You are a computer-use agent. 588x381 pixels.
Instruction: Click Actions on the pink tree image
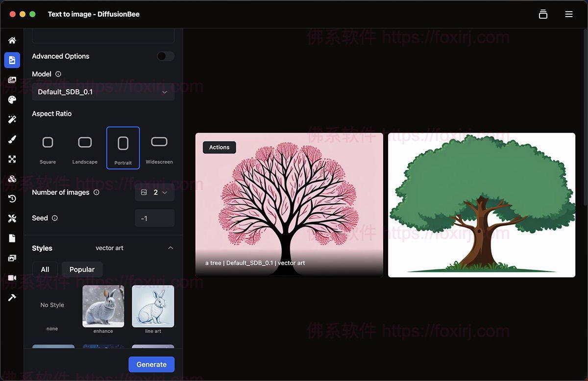click(x=219, y=147)
